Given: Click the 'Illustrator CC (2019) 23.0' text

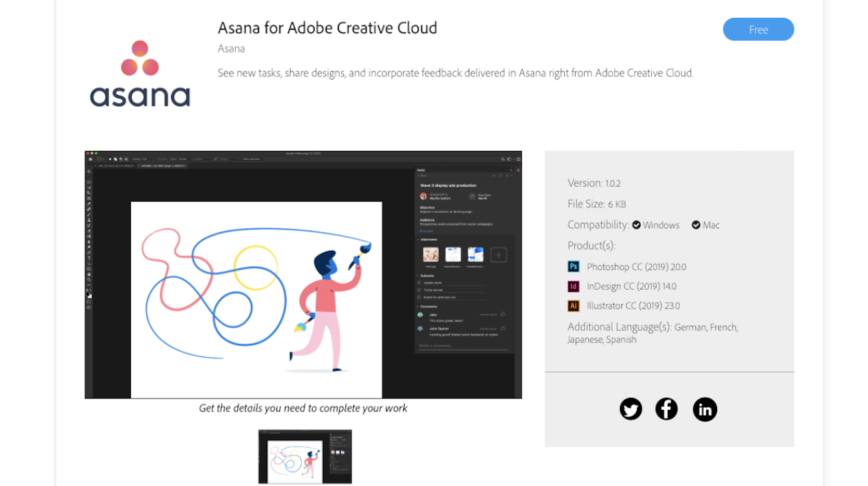Looking at the screenshot, I should pyautogui.click(x=634, y=306).
